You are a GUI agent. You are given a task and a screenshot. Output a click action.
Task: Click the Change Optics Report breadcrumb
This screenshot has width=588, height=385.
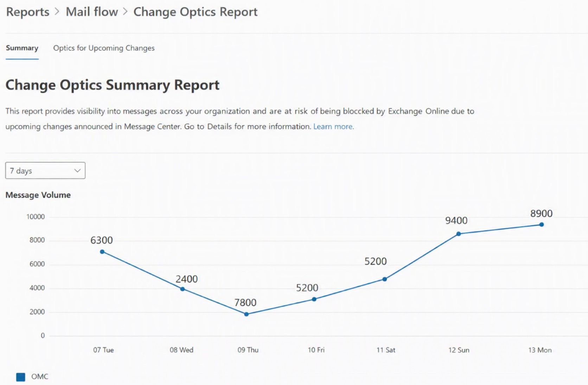(x=195, y=12)
